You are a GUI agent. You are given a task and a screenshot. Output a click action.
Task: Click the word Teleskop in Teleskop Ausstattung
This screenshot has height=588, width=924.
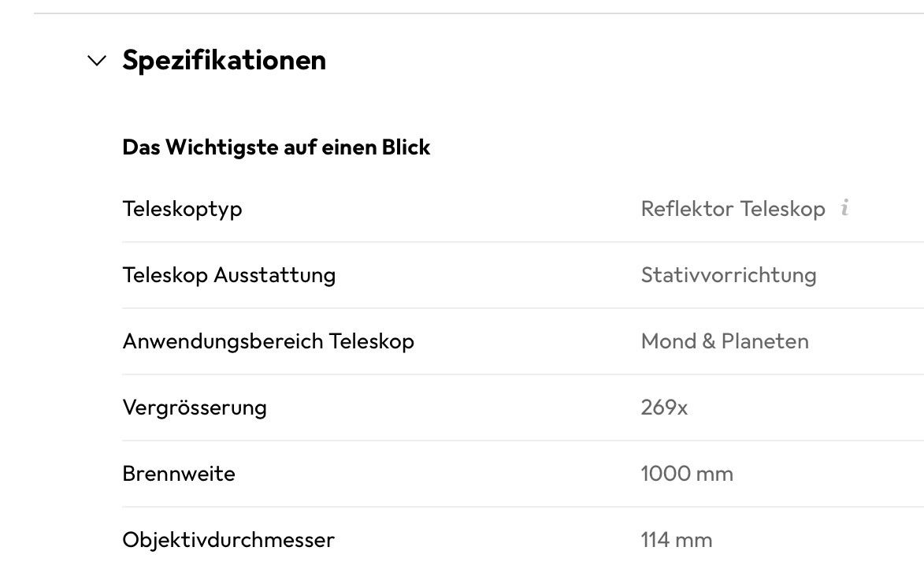click(165, 275)
